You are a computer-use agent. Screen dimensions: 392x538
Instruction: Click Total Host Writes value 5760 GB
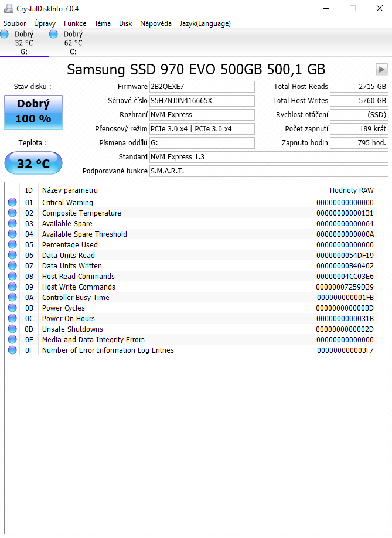359,101
